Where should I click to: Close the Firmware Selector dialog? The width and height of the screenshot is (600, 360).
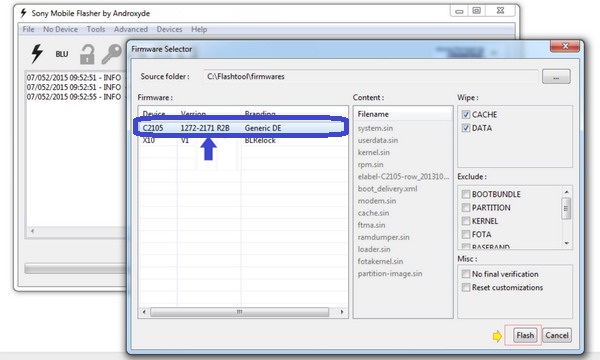click(x=565, y=46)
